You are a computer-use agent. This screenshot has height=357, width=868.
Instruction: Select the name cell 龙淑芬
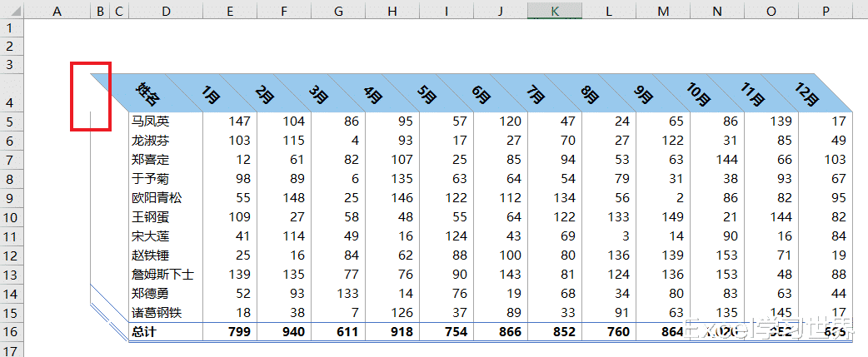[166, 141]
